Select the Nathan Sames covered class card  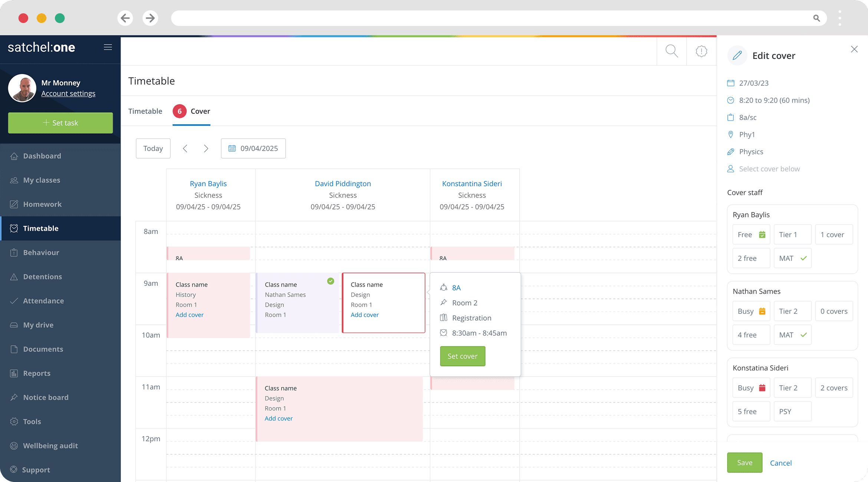(x=297, y=303)
